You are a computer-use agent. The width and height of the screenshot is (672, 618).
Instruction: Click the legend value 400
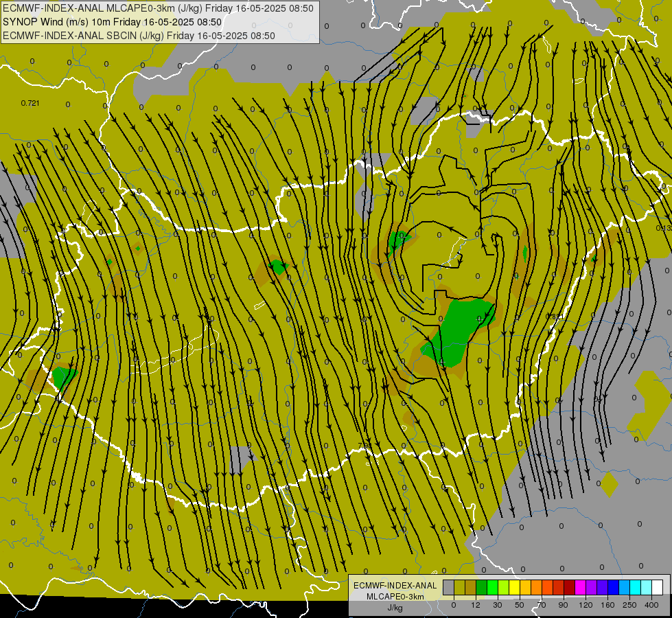coord(651,605)
